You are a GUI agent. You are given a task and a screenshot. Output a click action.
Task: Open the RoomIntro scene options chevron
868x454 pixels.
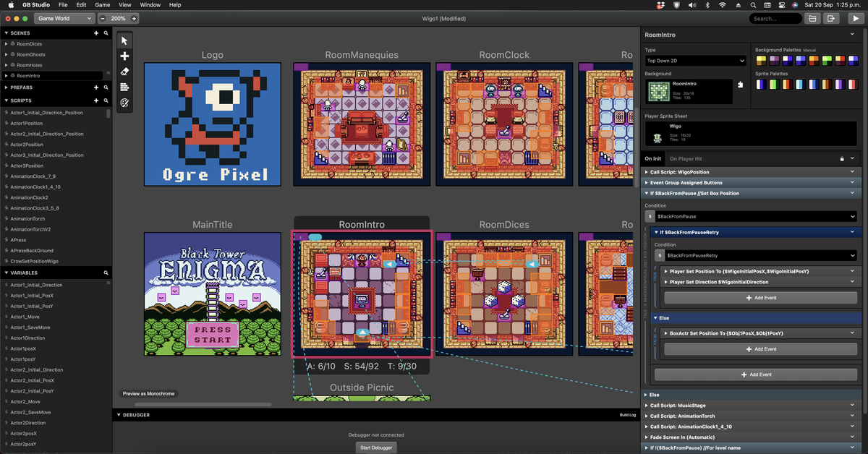coord(852,34)
